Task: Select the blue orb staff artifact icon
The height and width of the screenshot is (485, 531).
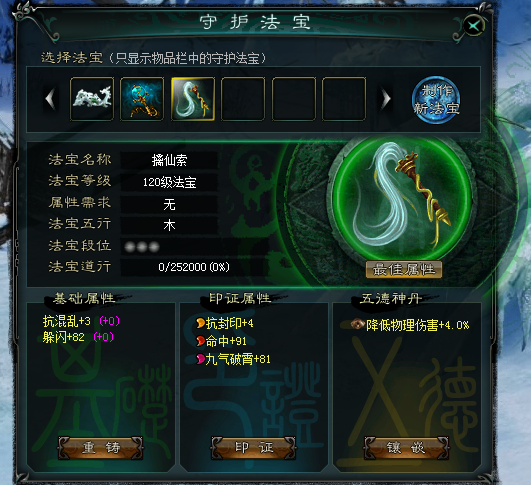Action: tap(142, 99)
